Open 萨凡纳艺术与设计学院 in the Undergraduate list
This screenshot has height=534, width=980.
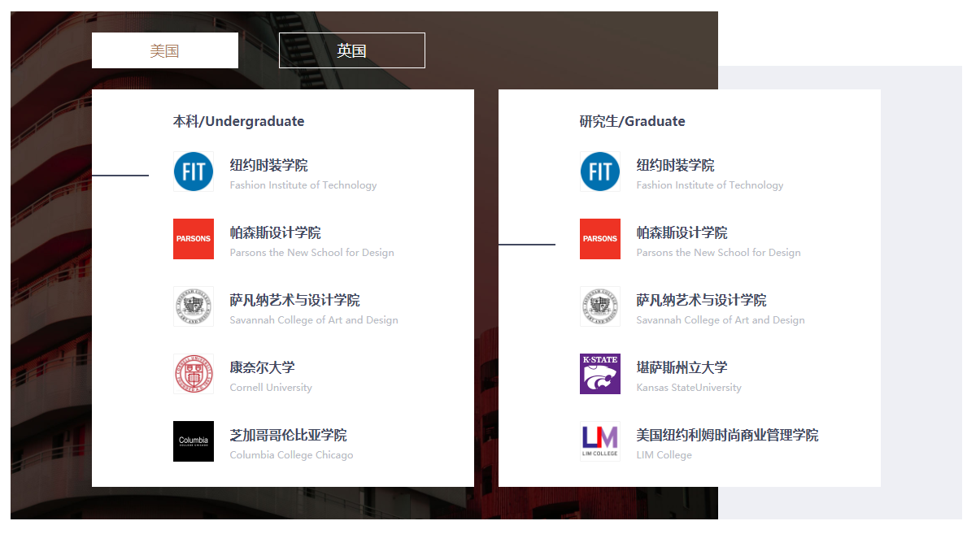pyautogui.click(x=295, y=300)
